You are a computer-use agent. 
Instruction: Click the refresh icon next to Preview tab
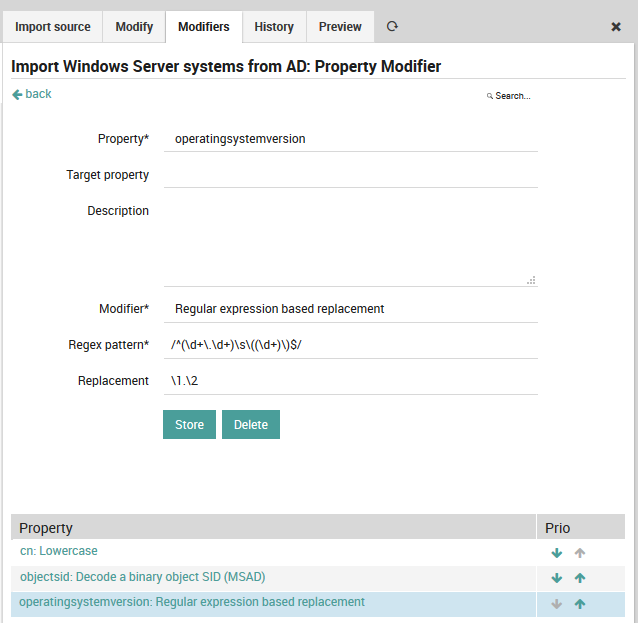tap(392, 27)
